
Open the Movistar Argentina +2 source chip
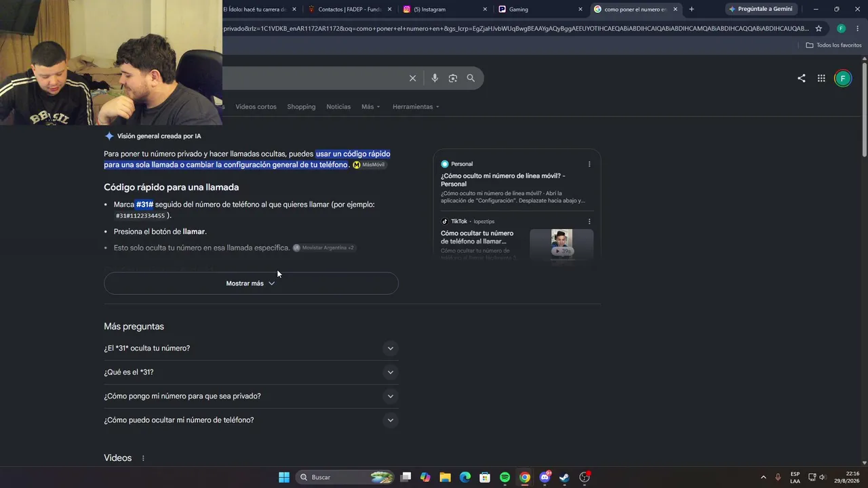(x=324, y=248)
